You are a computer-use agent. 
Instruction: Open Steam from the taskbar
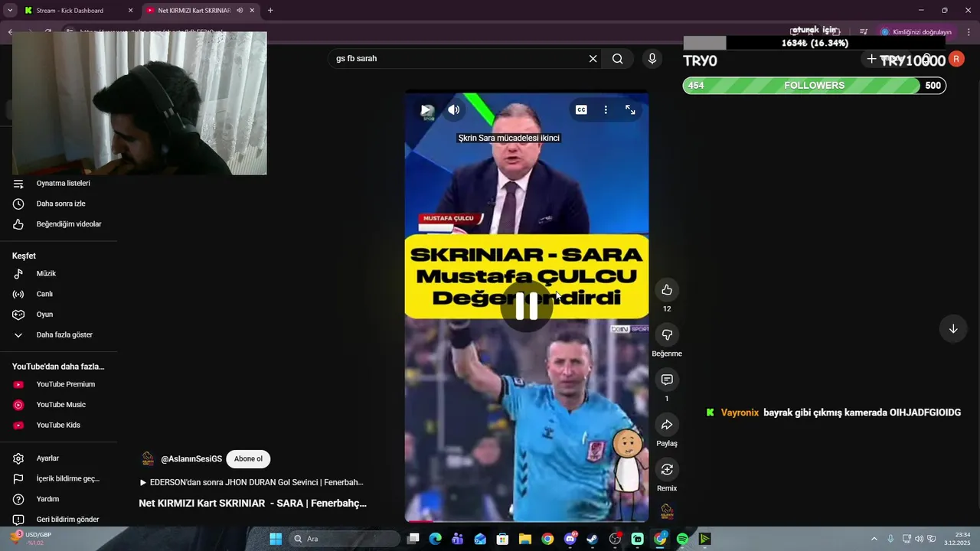pos(593,539)
